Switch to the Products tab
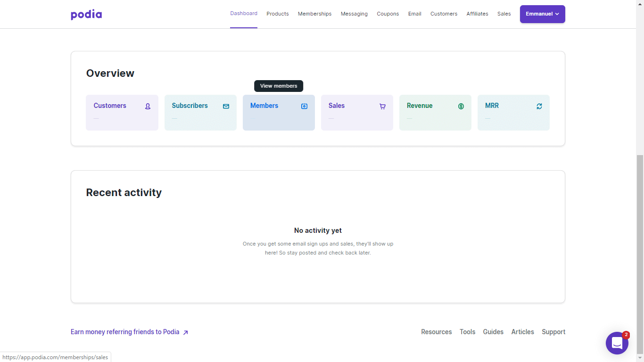The width and height of the screenshot is (644, 362). (x=277, y=14)
